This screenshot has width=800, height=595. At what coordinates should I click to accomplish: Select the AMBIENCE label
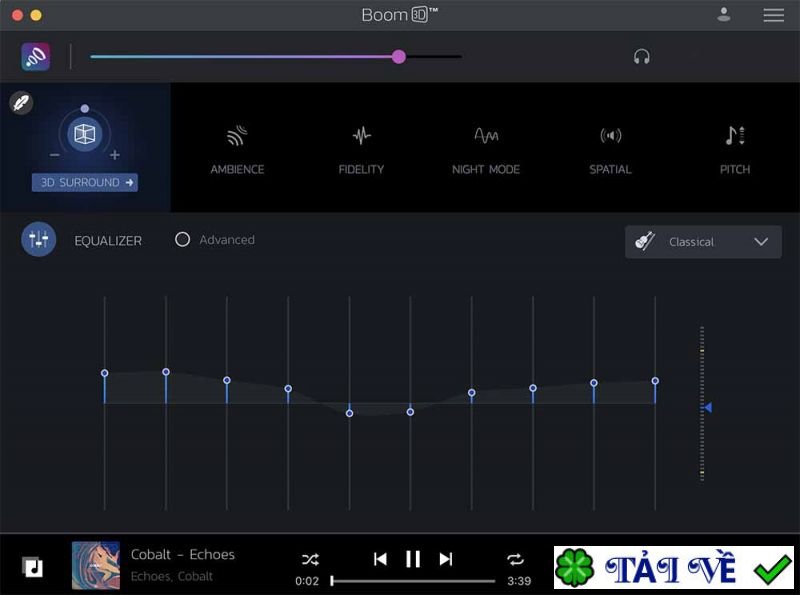point(237,169)
